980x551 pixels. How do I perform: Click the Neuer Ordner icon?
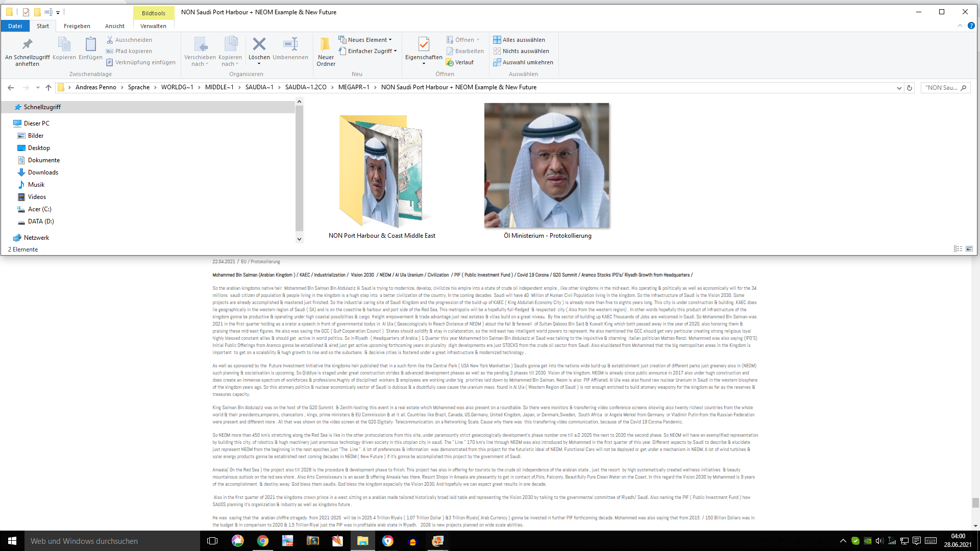[326, 44]
